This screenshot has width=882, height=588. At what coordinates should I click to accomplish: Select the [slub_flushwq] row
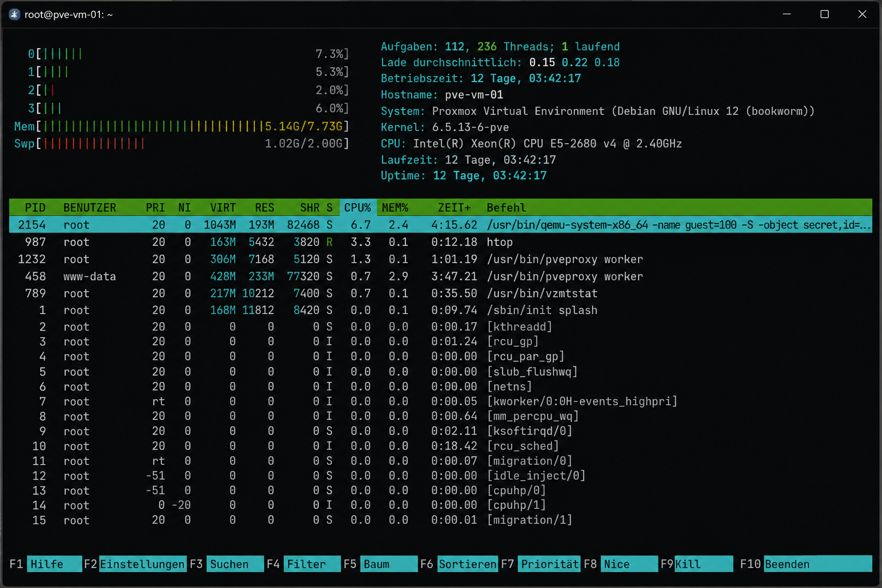click(x=440, y=372)
